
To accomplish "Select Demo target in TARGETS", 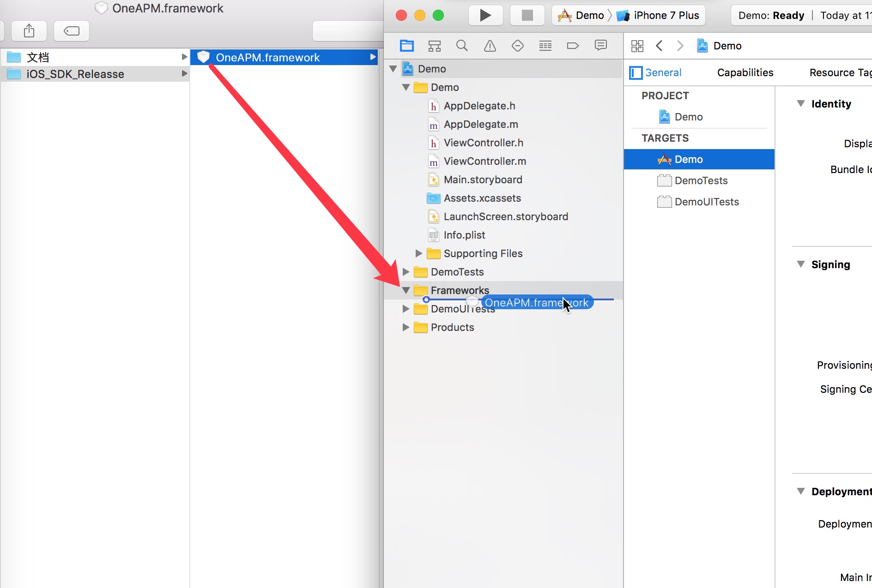I will pyautogui.click(x=699, y=159).
